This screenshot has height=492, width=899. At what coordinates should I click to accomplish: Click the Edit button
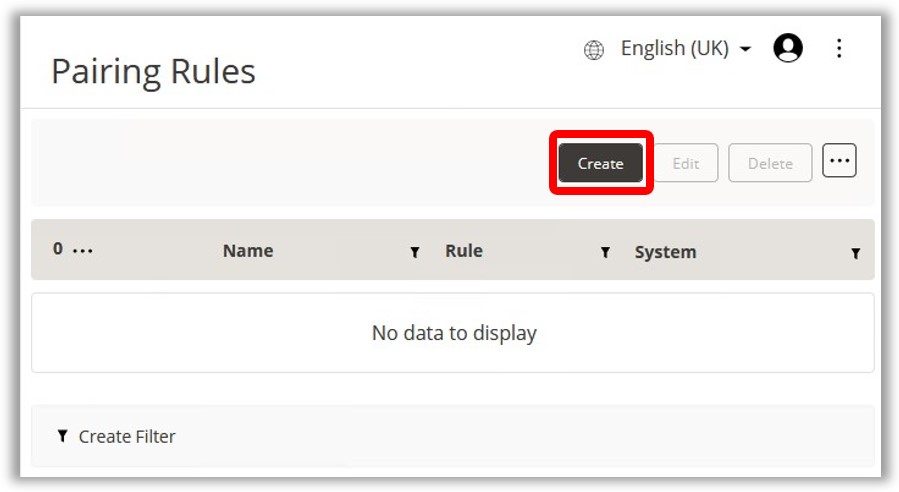pos(685,163)
